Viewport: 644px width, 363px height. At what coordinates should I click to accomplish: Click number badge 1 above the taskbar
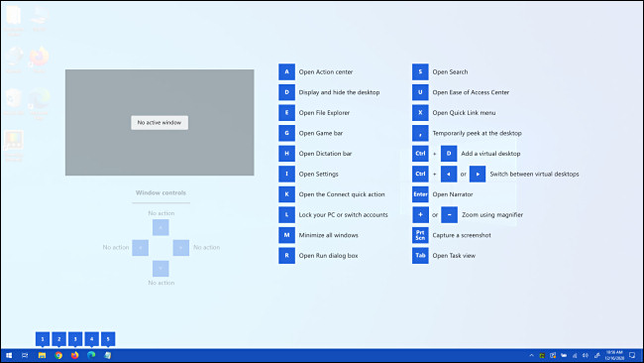(43, 339)
